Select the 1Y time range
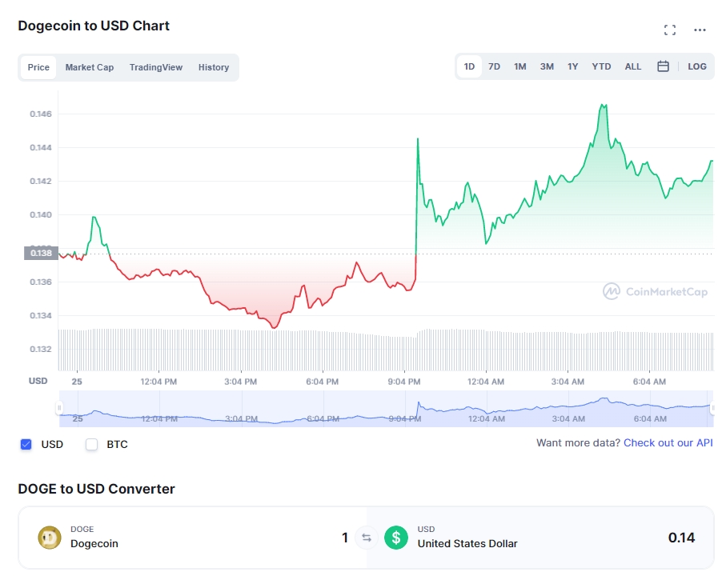 pos(573,66)
